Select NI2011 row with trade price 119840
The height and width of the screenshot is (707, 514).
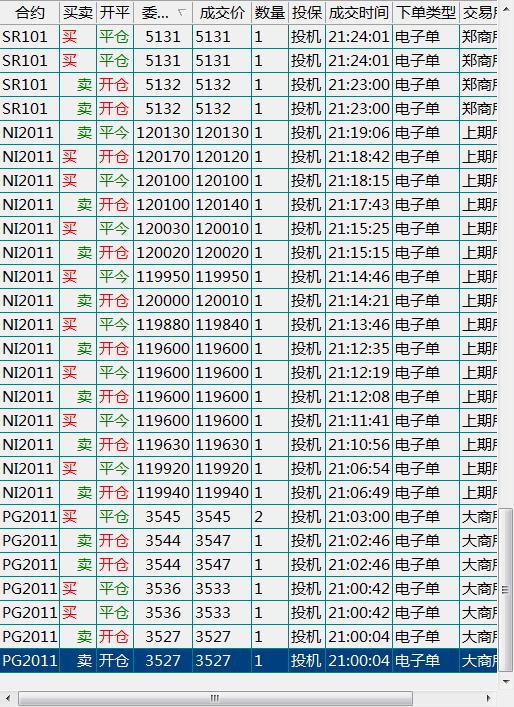(248, 325)
